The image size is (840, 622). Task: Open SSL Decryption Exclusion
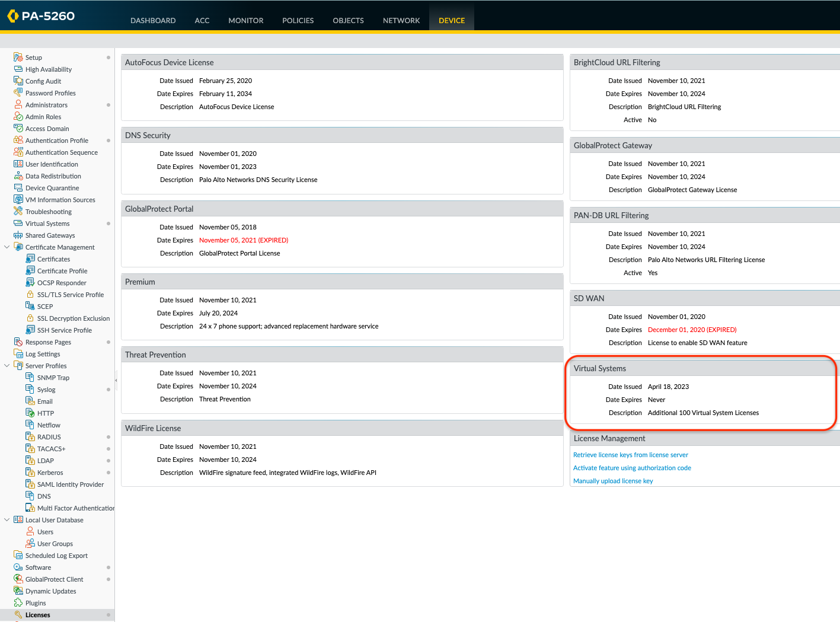(74, 318)
